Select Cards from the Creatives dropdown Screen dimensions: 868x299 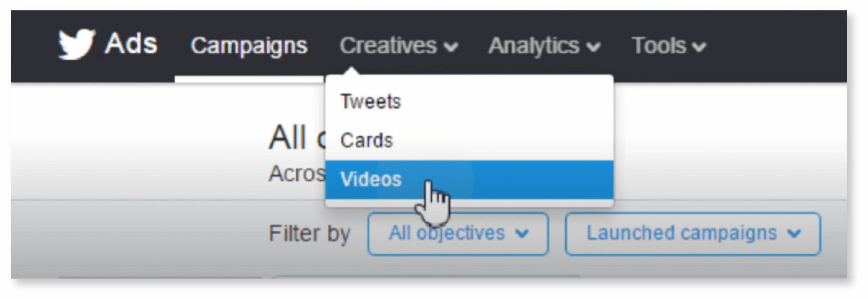coord(469,140)
